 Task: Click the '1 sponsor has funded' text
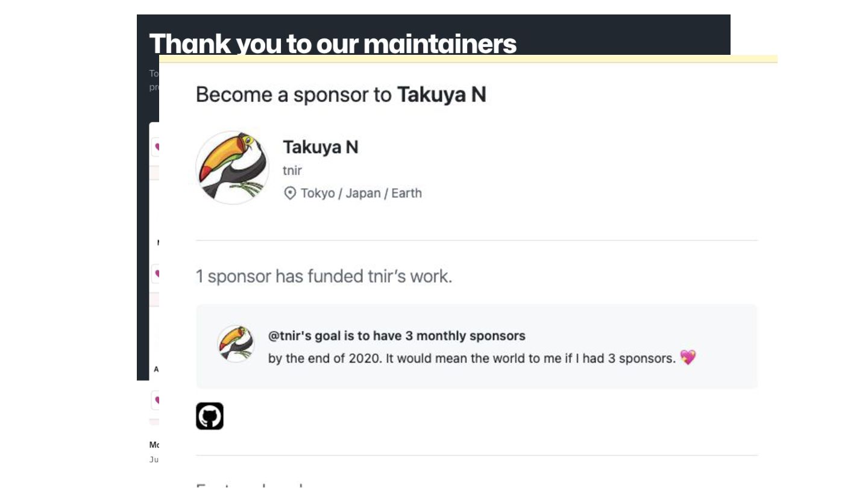pyautogui.click(x=324, y=277)
